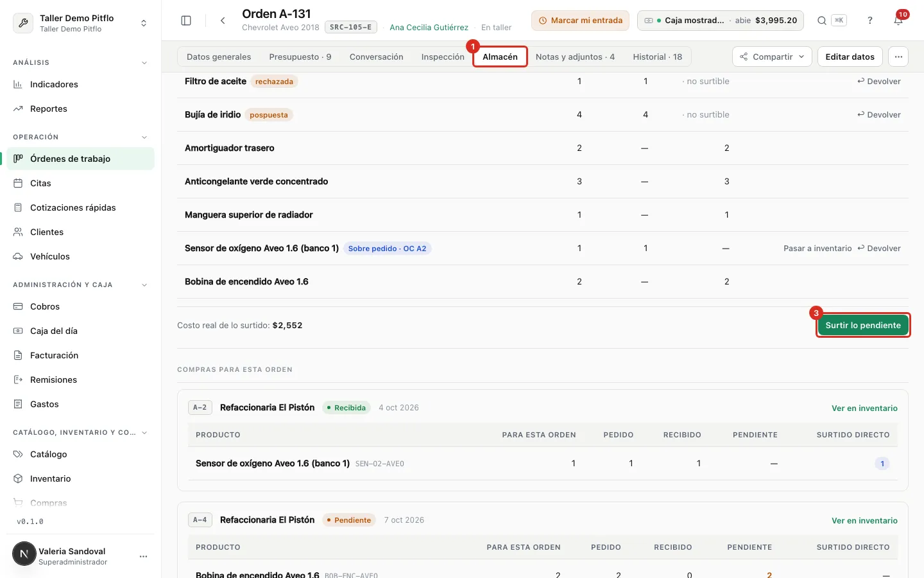The width and height of the screenshot is (924, 578).
Task: Open the three-dot more options button
Action: point(898,57)
